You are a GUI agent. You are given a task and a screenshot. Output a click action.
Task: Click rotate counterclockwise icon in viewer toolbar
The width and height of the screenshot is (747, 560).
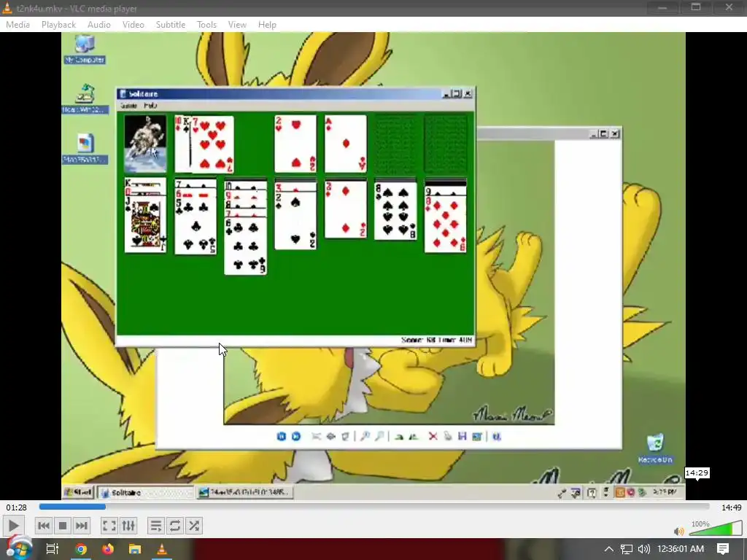(x=414, y=436)
